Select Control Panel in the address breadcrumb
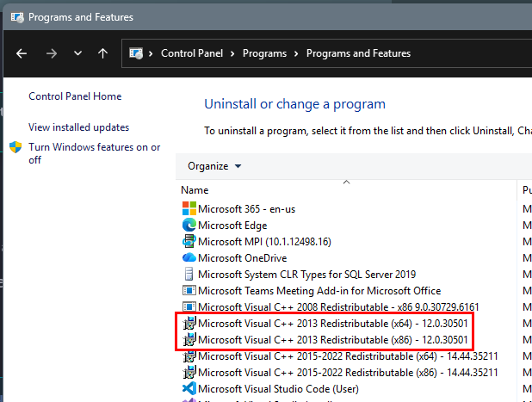The image size is (532, 402). point(192,53)
